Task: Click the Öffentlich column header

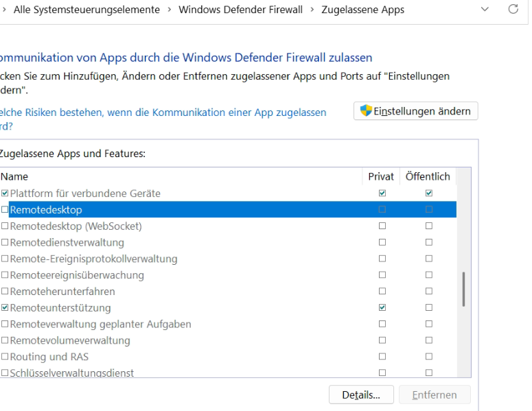Action: click(x=428, y=176)
